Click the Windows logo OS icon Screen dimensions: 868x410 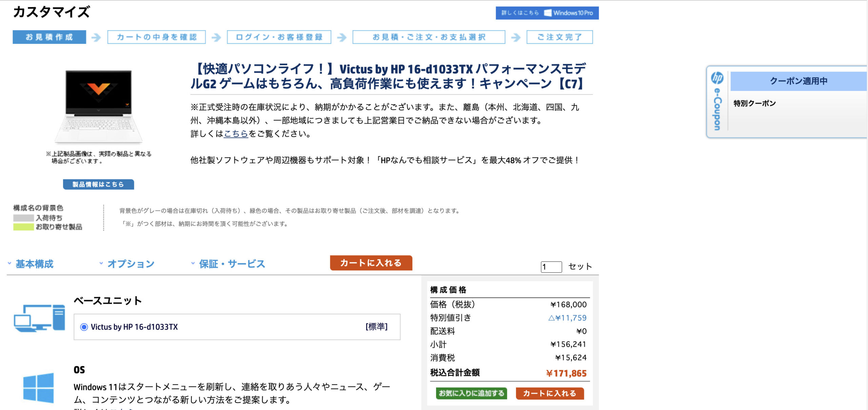[38, 388]
